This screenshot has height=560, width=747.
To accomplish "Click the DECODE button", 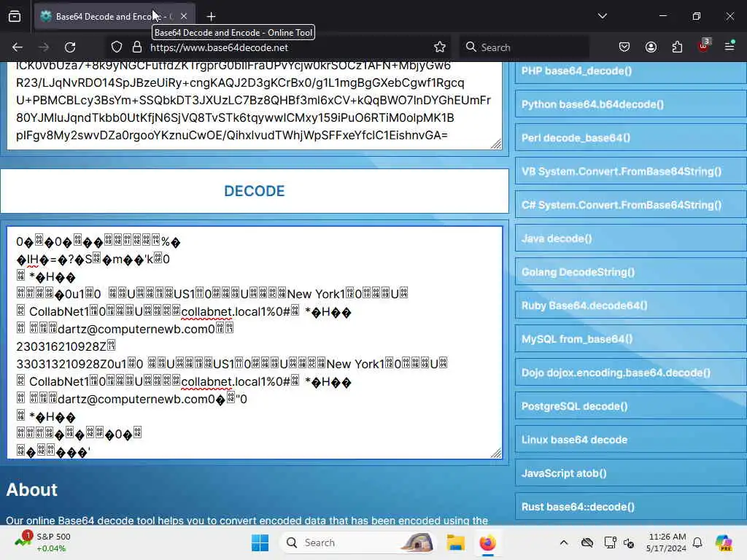I will (255, 191).
